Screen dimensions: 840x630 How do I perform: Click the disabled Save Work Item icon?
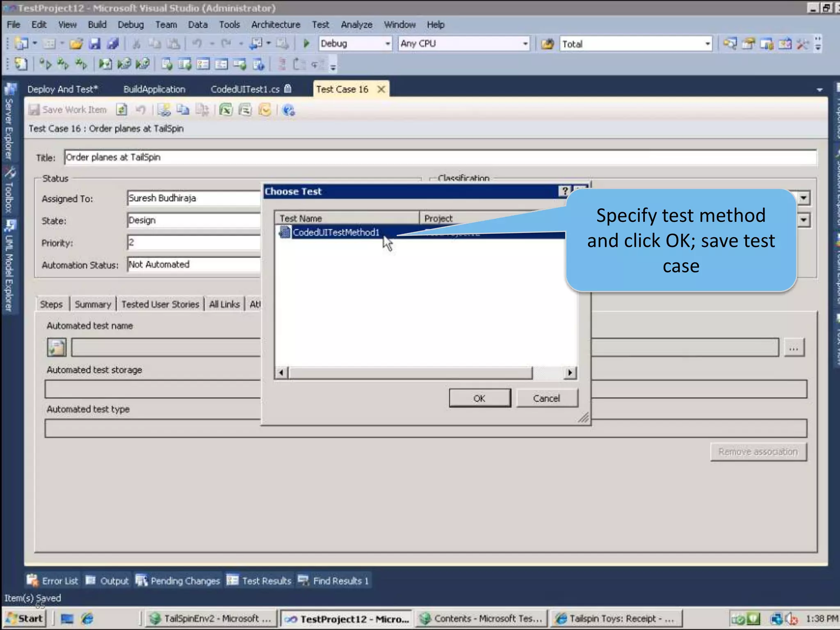point(34,110)
